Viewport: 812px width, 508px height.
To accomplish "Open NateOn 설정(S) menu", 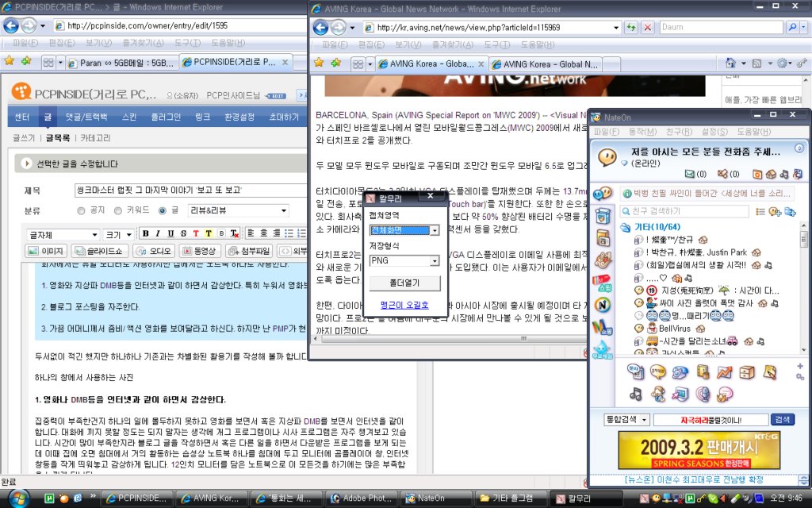I will coord(714,132).
